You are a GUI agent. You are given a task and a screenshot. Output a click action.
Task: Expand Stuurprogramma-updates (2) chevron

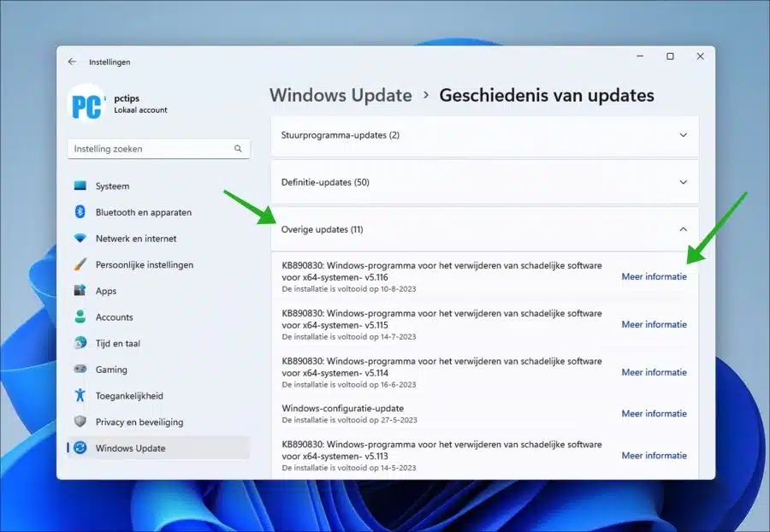683,135
